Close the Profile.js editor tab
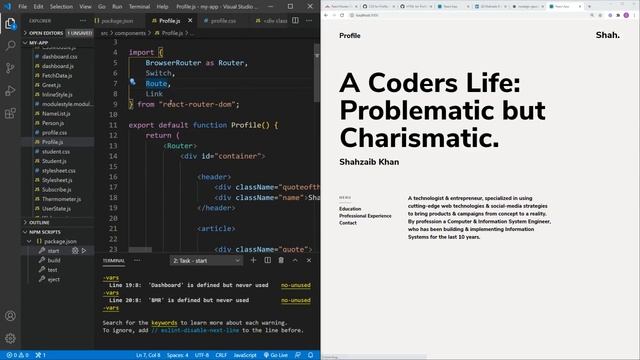The height and width of the screenshot is (360, 640). click(x=190, y=20)
